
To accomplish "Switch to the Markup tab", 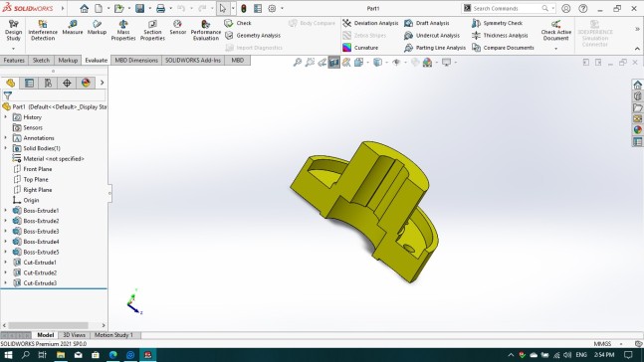I will click(x=68, y=61).
